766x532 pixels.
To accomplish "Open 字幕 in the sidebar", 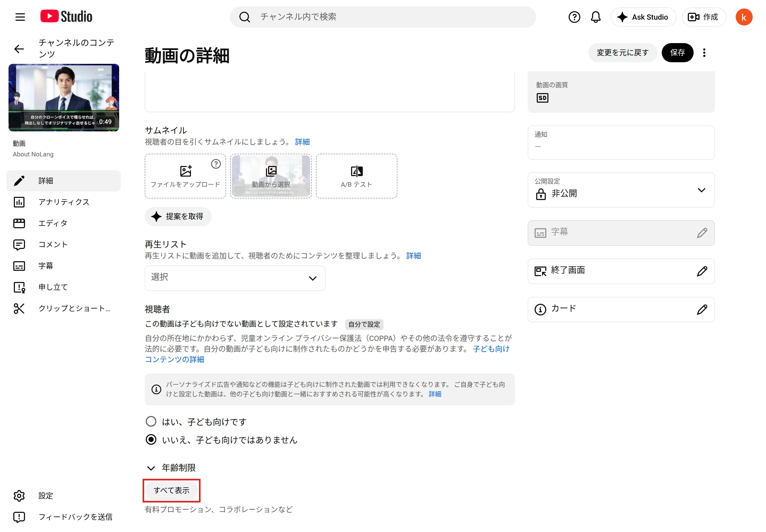I will tap(63, 266).
